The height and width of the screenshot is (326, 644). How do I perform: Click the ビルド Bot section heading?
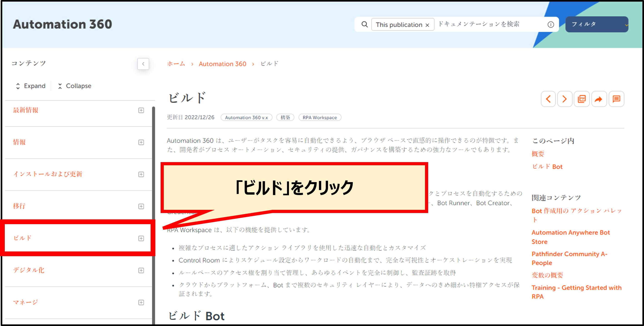[x=196, y=316]
